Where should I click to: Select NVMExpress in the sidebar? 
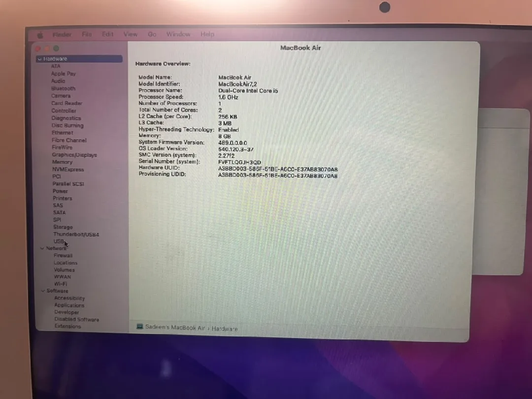pos(68,169)
